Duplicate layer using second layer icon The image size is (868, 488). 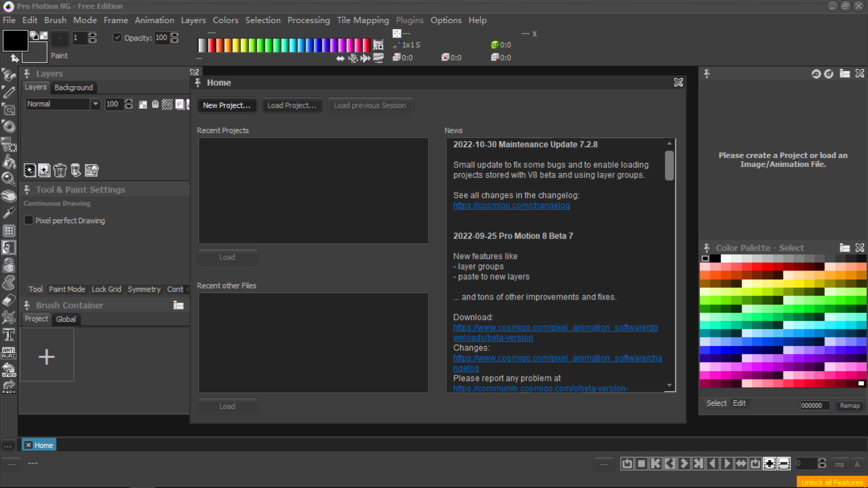click(44, 170)
